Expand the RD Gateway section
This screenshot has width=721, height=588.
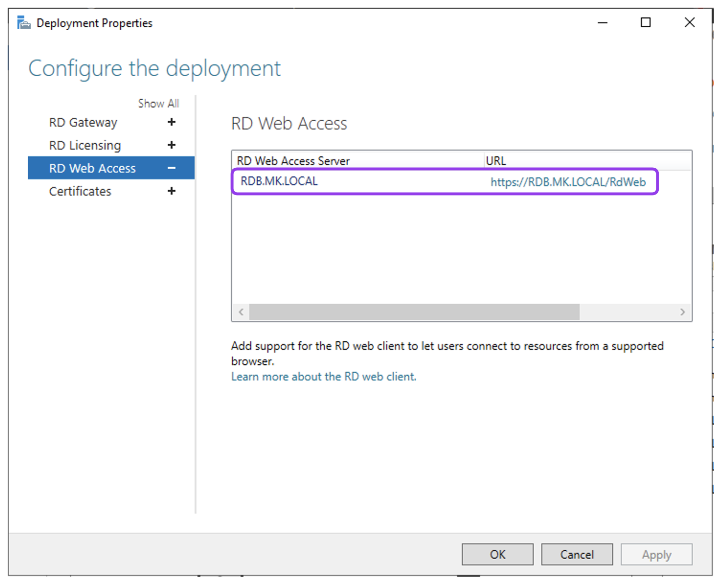pos(172,122)
